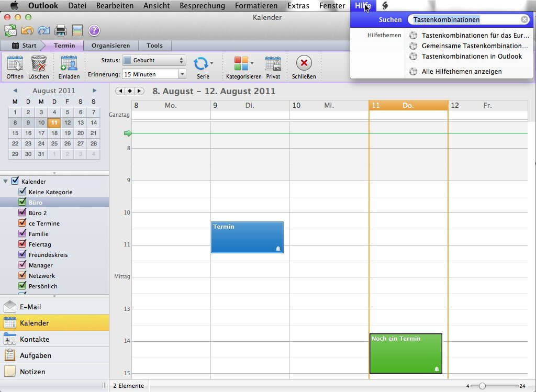Expand the Serie dropdown arrow
The image size is (536, 392).
pyautogui.click(x=212, y=63)
